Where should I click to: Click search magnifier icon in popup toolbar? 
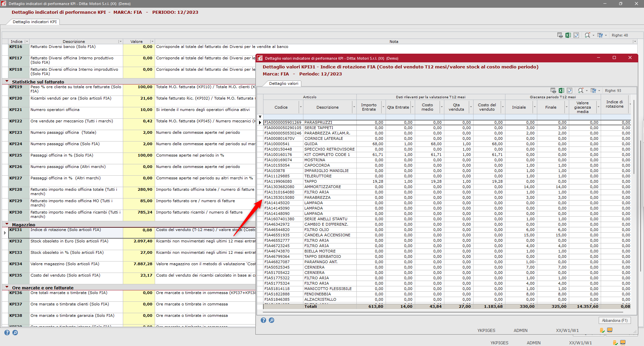point(581,91)
